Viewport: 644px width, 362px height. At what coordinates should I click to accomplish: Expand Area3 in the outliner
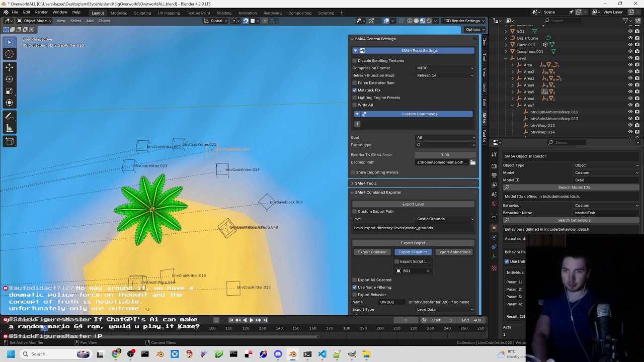tap(512, 78)
